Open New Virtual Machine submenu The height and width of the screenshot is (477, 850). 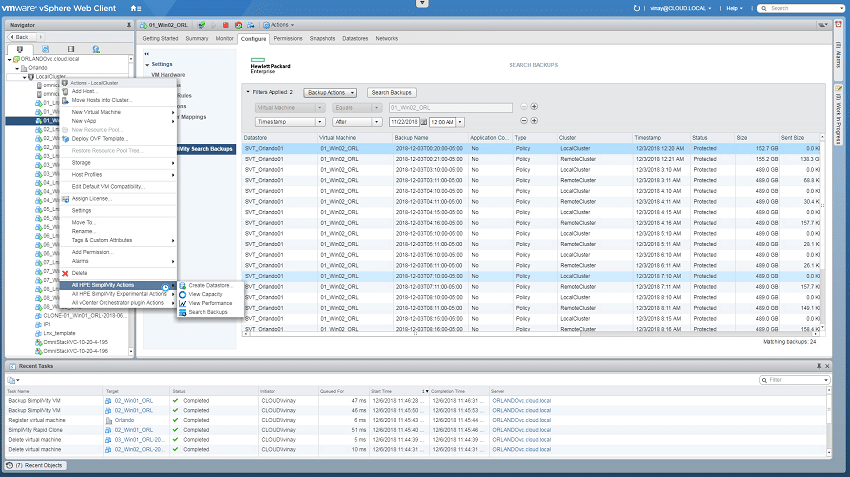[x=118, y=112]
